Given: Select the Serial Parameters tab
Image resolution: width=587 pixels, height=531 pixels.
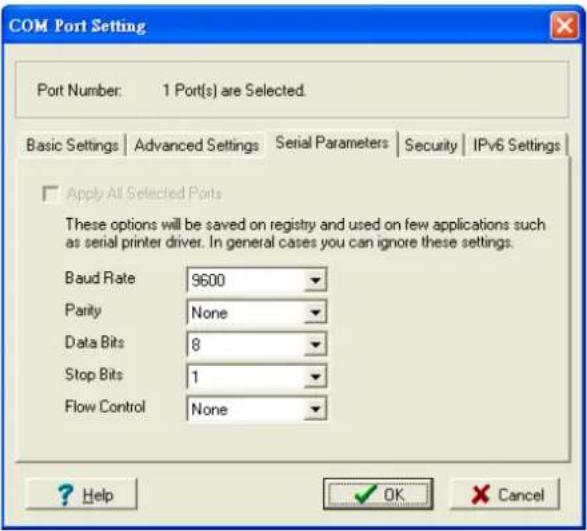Looking at the screenshot, I should pos(332,143).
